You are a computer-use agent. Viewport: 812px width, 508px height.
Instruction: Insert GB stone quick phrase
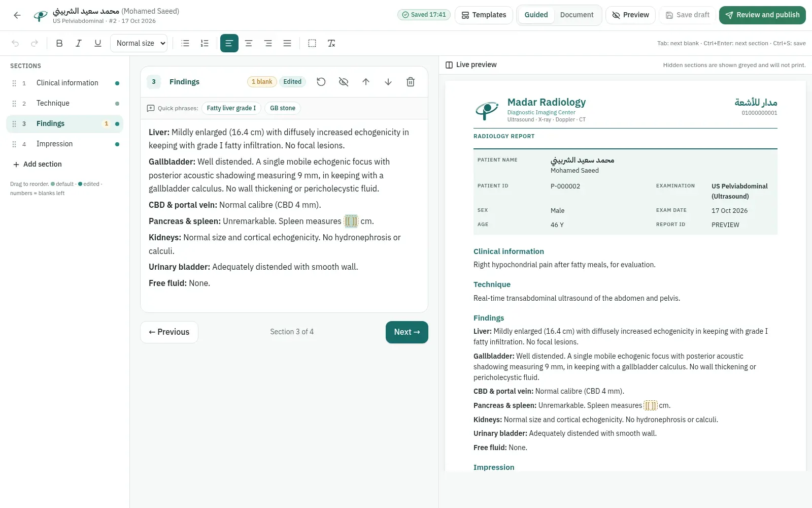[x=283, y=108]
